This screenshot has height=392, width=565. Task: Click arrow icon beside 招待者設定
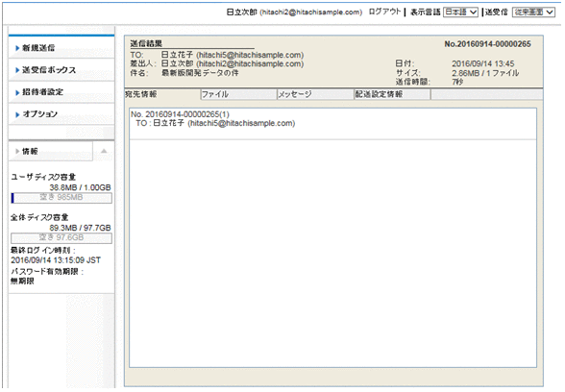tap(17, 92)
